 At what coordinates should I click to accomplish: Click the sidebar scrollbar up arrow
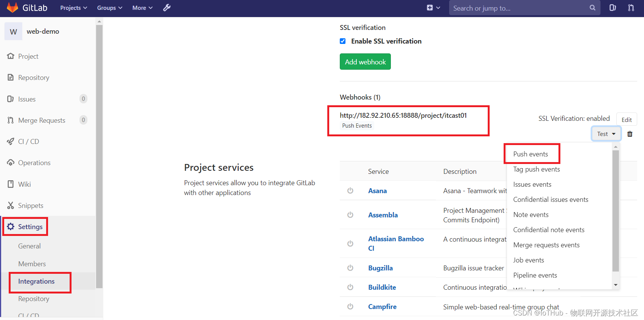click(x=100, y=22)
